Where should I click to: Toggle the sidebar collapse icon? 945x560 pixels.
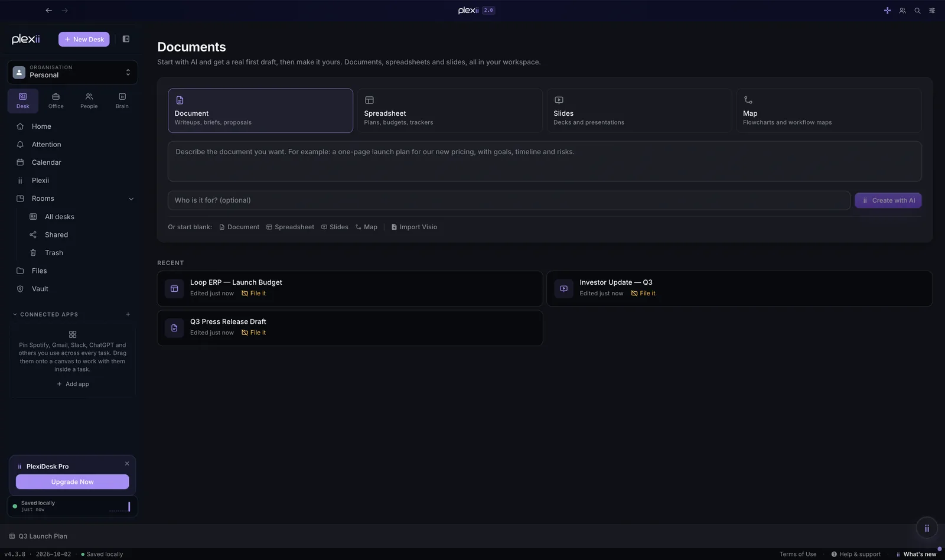126,39
